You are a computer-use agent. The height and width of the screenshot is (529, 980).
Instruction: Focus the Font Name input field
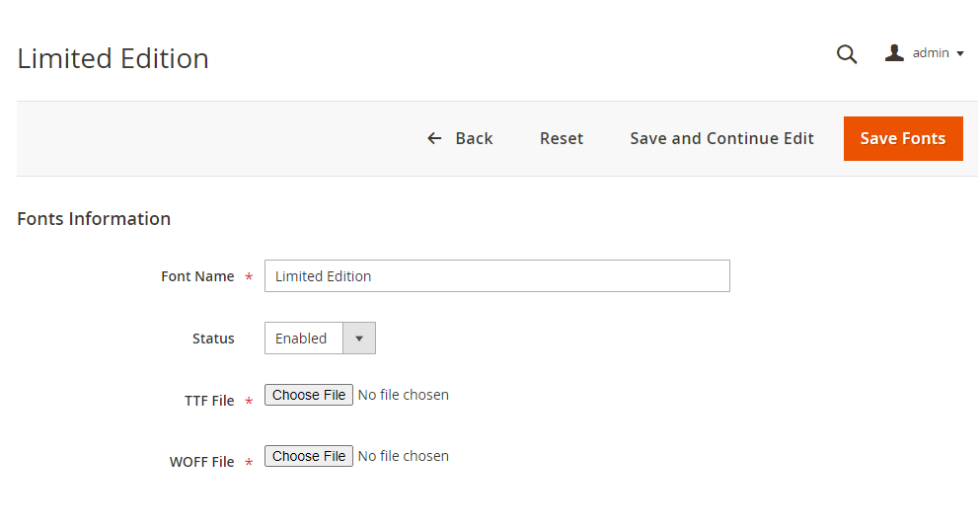coord(496,276)
